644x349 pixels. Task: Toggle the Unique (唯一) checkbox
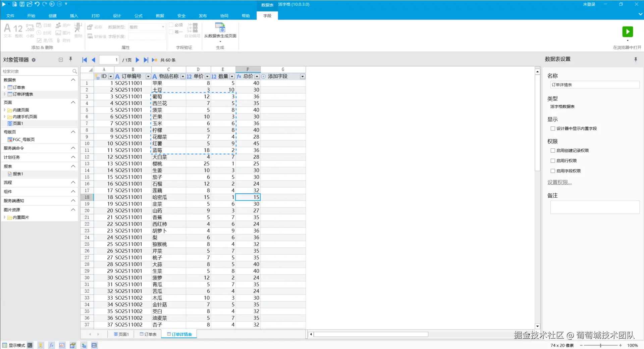(x=171, y=32)
